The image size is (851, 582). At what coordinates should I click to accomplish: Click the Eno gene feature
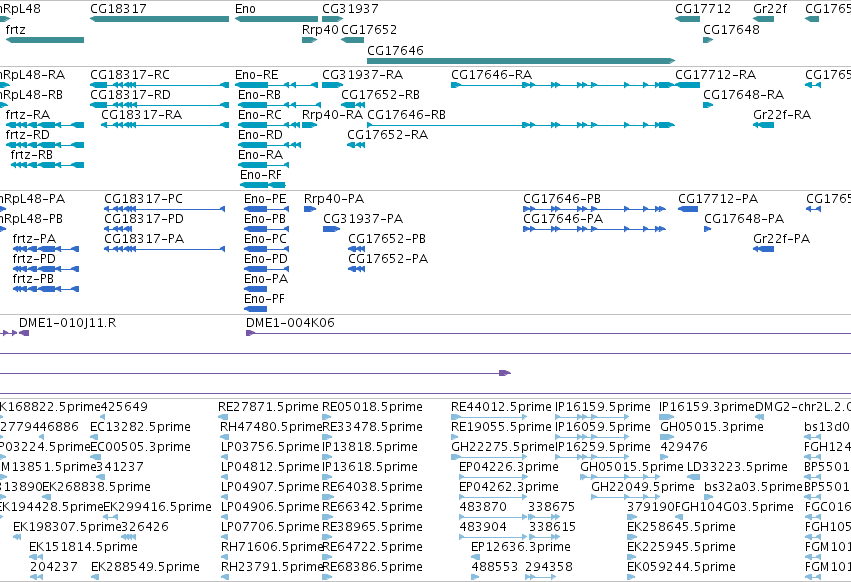[x=276, y=19]
